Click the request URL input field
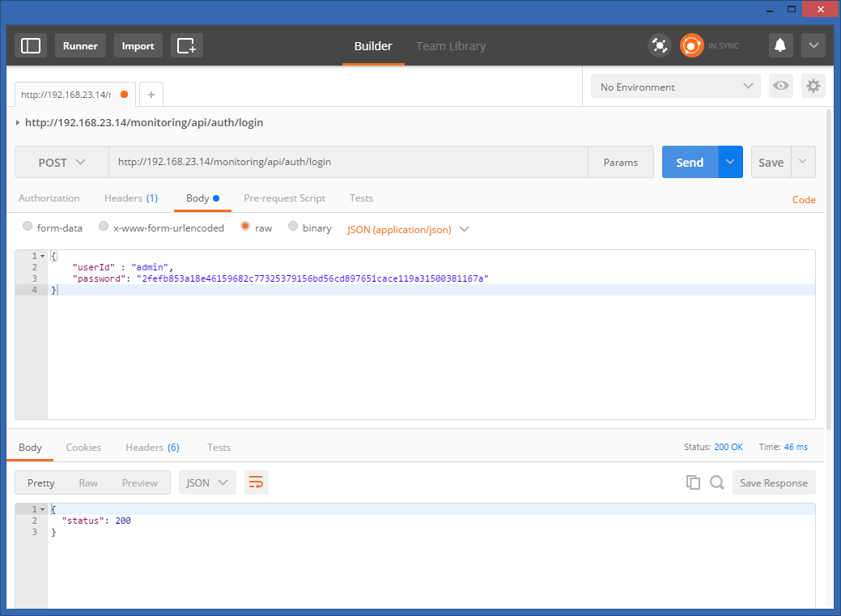Viewport: 841px width, 616px height. (348, 163)
